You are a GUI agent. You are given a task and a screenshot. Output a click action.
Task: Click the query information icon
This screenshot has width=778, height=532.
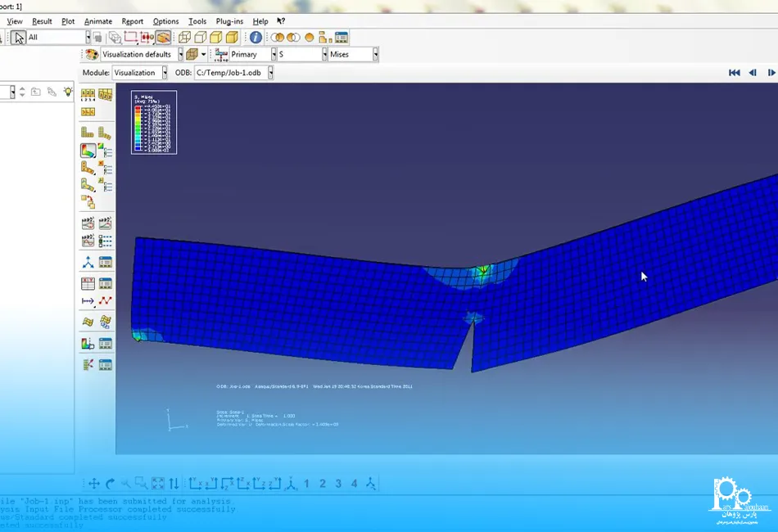pyautogui.click(x=256, y=37)
